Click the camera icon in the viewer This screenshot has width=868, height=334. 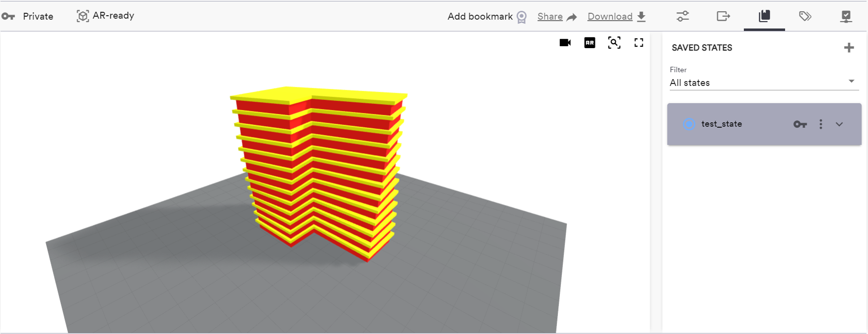coord(565,43)
